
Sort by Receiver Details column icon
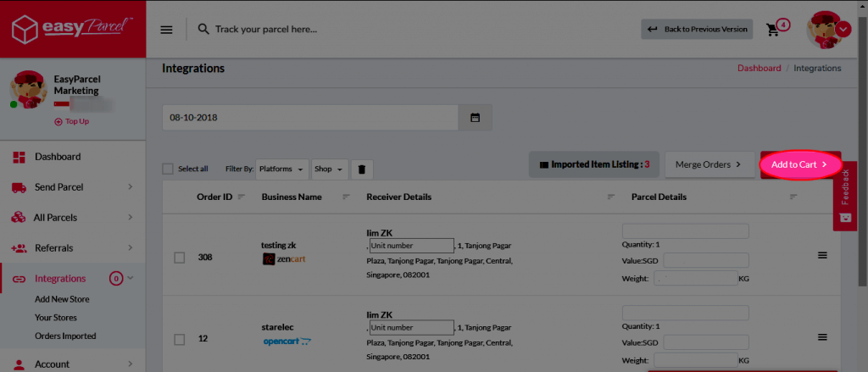[611, 197]
